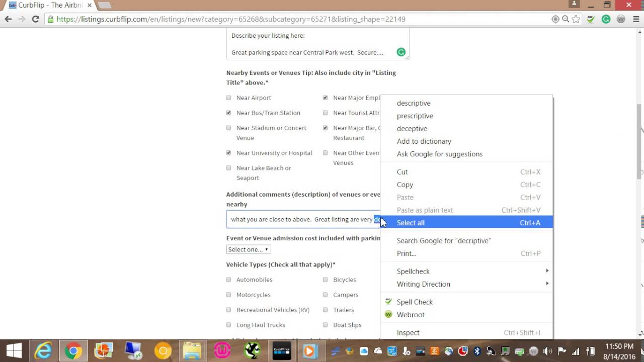Expand the Spellcheck submenu
Viewport: 644px width, 362px height.
(466, 271)
